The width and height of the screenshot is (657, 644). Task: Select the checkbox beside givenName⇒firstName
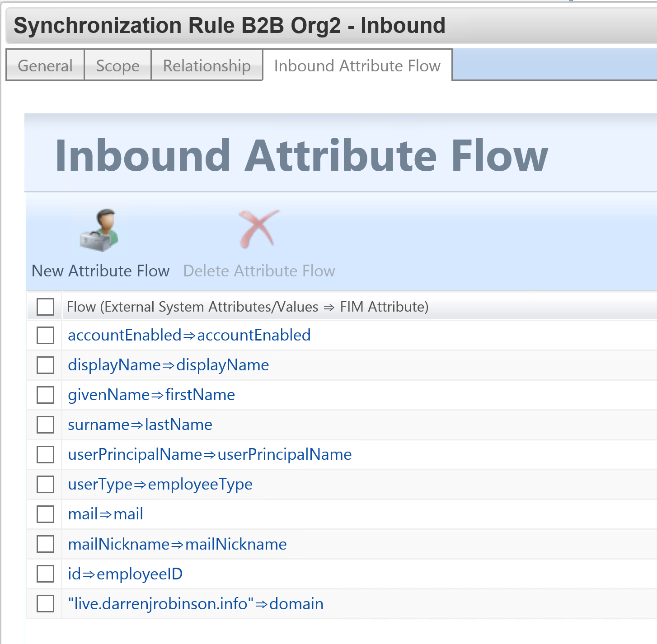pos(45,395)
